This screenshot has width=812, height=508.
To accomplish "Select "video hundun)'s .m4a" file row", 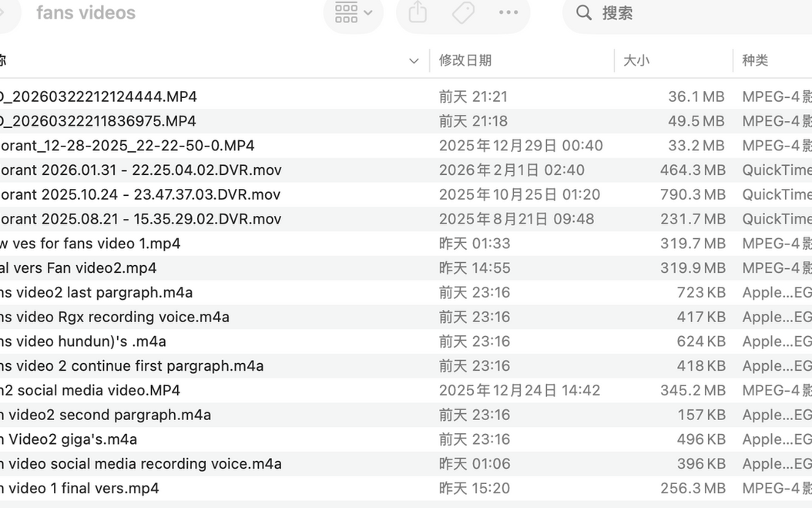I will (x=83, y=341).
